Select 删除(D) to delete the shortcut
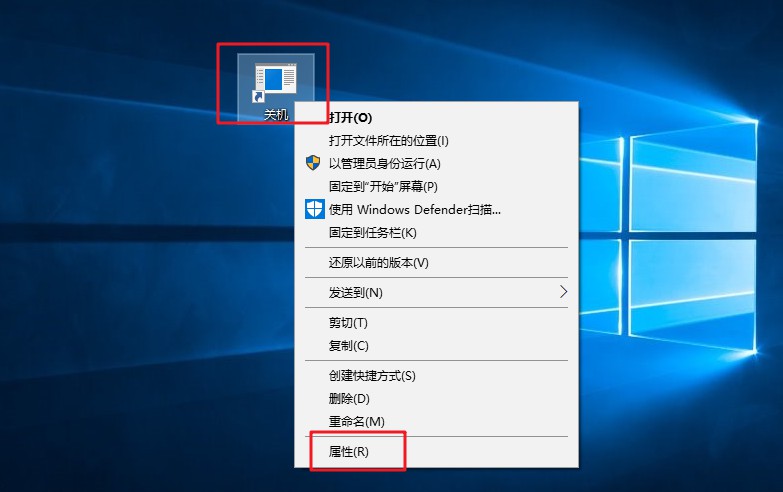783x492 pixels. tap(348, 398)
